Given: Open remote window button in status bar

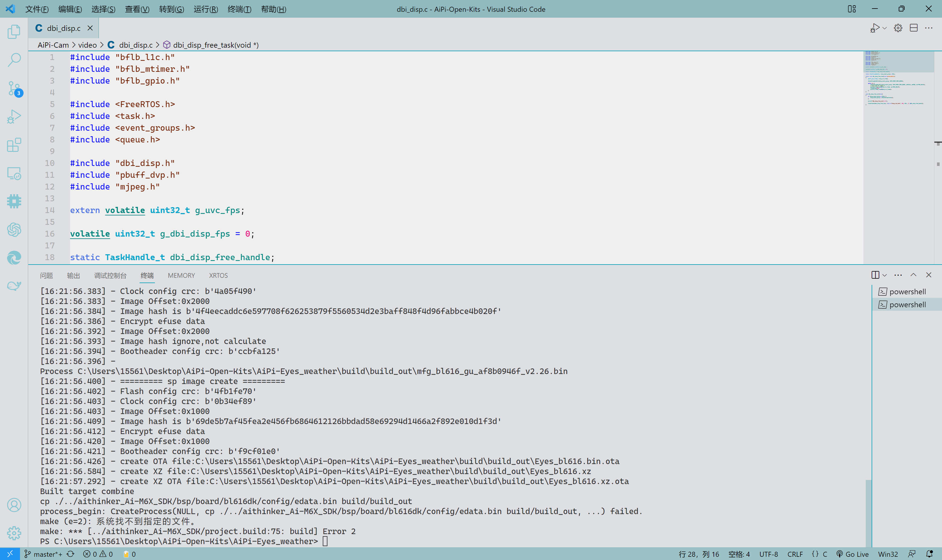Looking at the screenshot, I should click(10, 554).
